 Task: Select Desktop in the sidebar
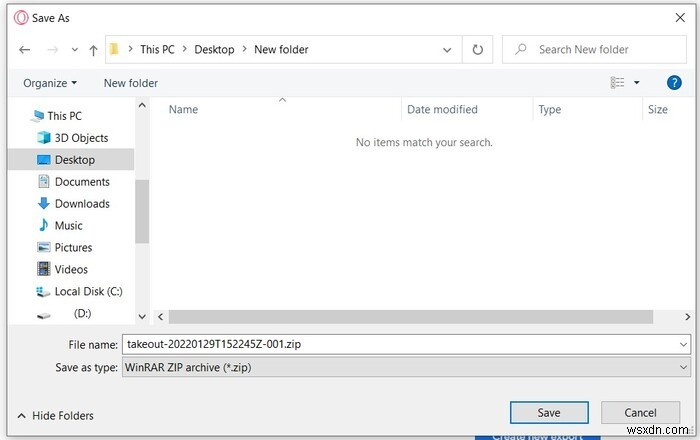[71, 160]
